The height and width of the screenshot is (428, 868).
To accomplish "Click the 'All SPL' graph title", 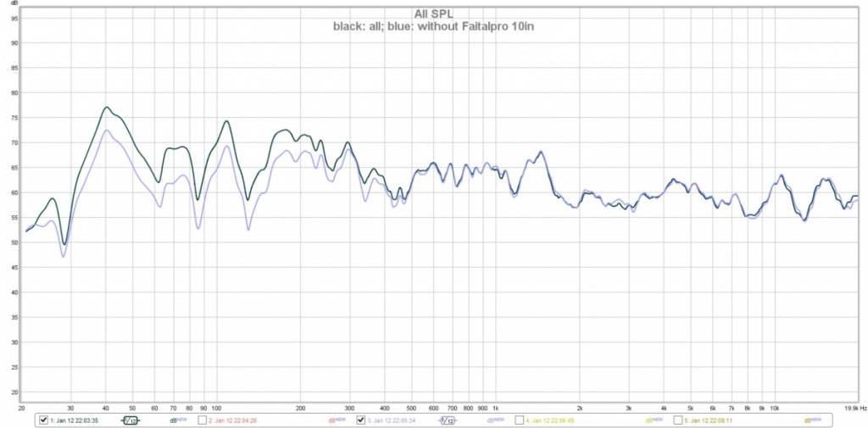I will click(433, 14).
